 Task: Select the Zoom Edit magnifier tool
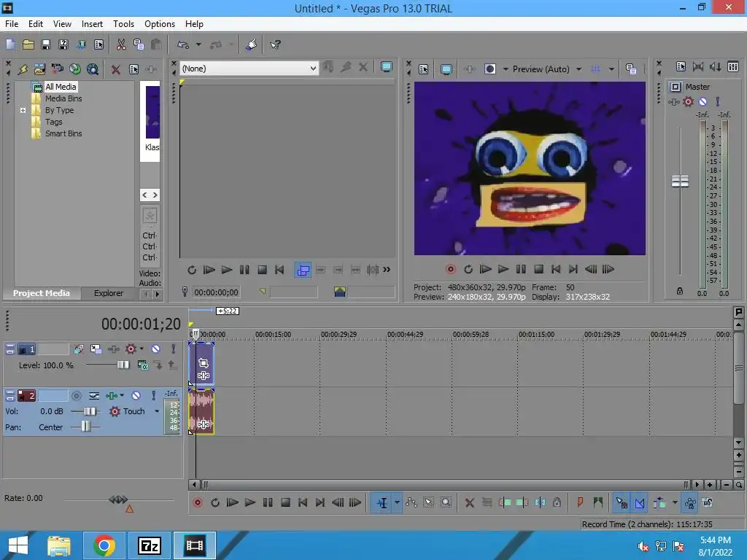tap(446, 503)
